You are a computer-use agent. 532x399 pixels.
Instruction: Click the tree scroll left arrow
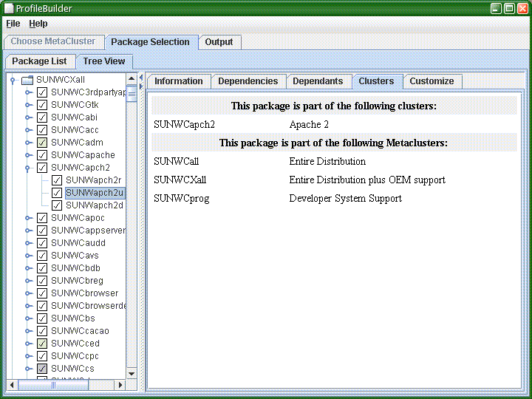click(13, 385)
